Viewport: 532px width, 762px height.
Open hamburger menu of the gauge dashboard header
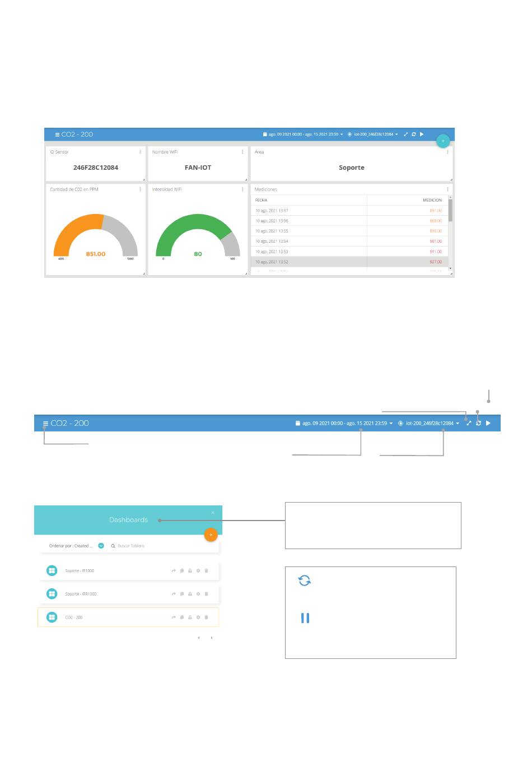coord(57,134)
